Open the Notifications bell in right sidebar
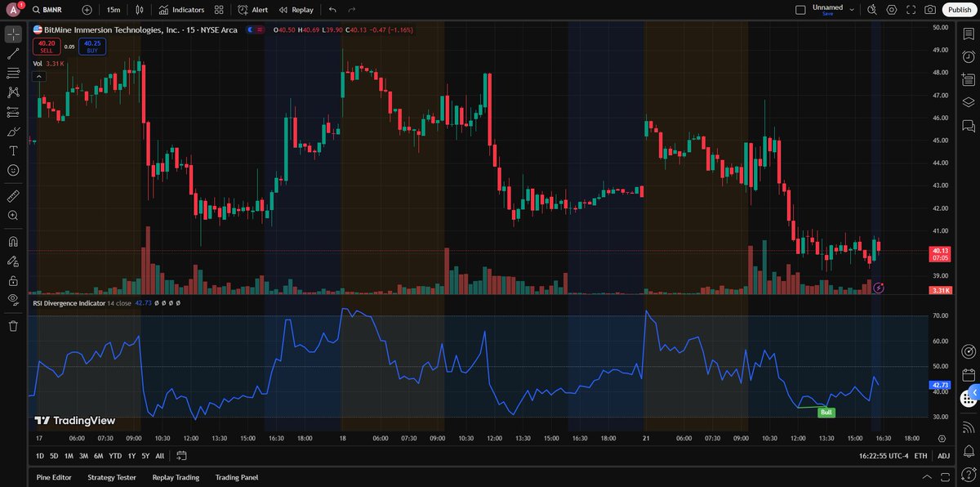Screen dimensions: 980x487 [969, 451]
